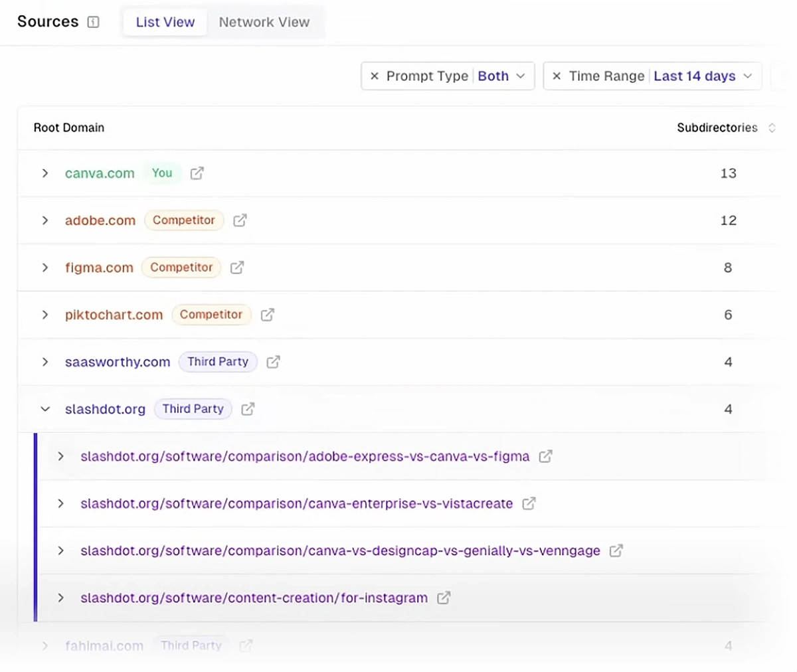The image size is (797, 672).
Task: Open figma.com external link icon
Action: tap(237, 268)
